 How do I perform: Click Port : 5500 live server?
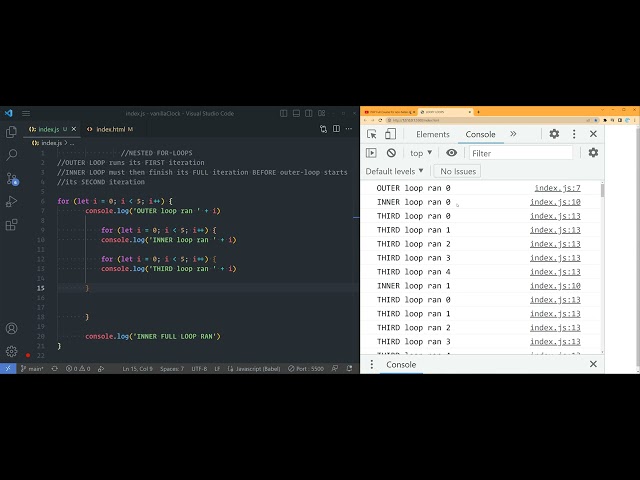coord(306,369)
